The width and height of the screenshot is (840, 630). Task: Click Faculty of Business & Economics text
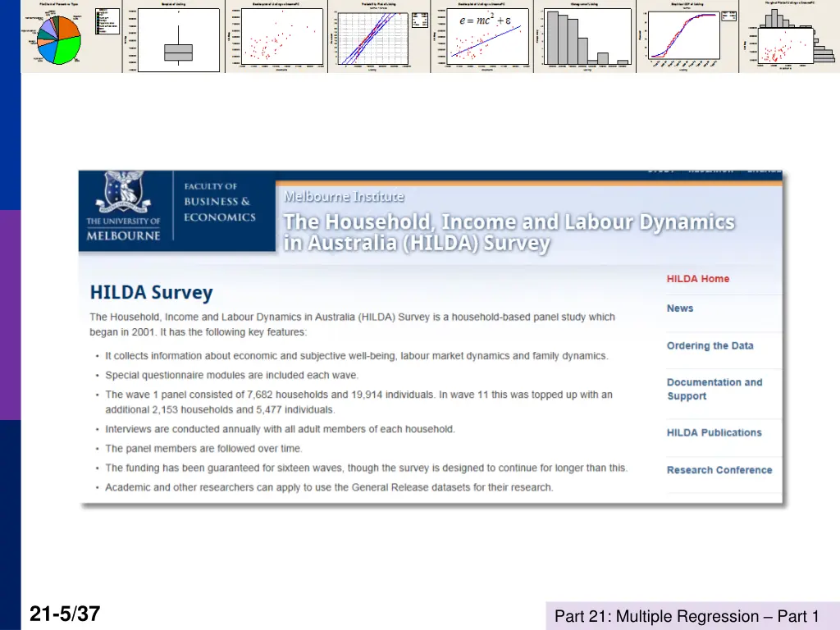click(x=220, y=202)
